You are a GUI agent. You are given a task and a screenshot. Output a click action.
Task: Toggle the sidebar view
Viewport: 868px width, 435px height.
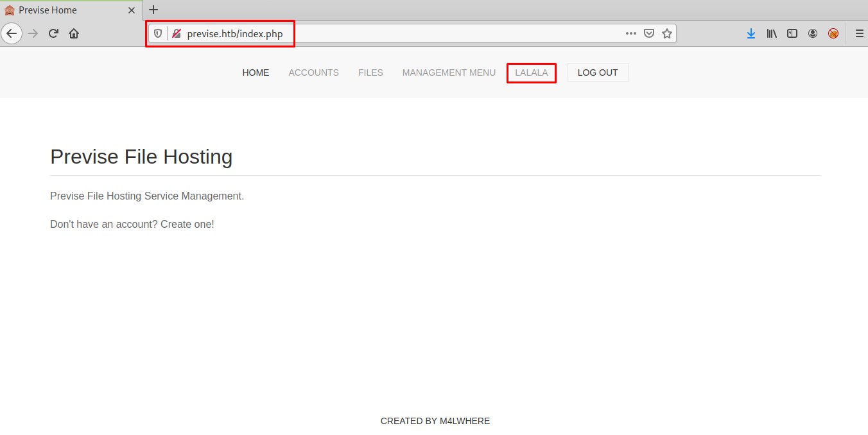pos(792,33)
